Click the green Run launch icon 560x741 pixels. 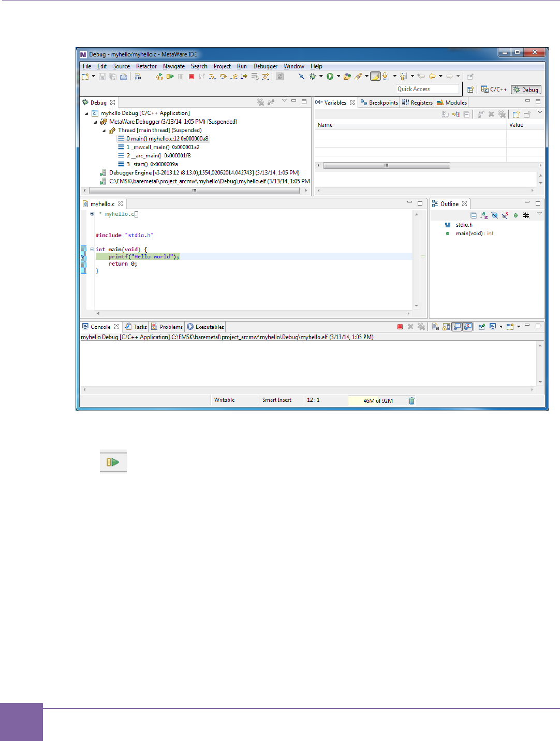point(330,76)
